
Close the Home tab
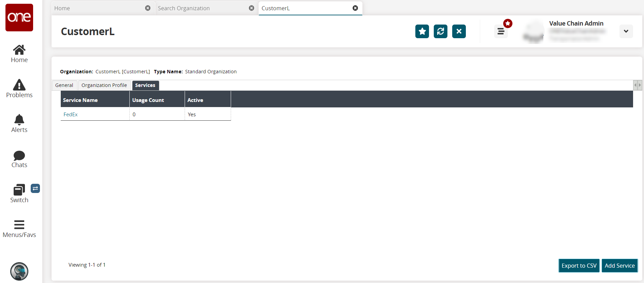tap(148, 8)
